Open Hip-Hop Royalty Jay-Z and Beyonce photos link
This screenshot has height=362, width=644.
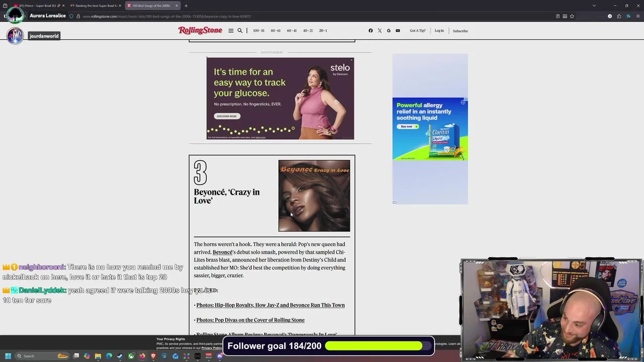pyautogui.click(x=271, y=305)
